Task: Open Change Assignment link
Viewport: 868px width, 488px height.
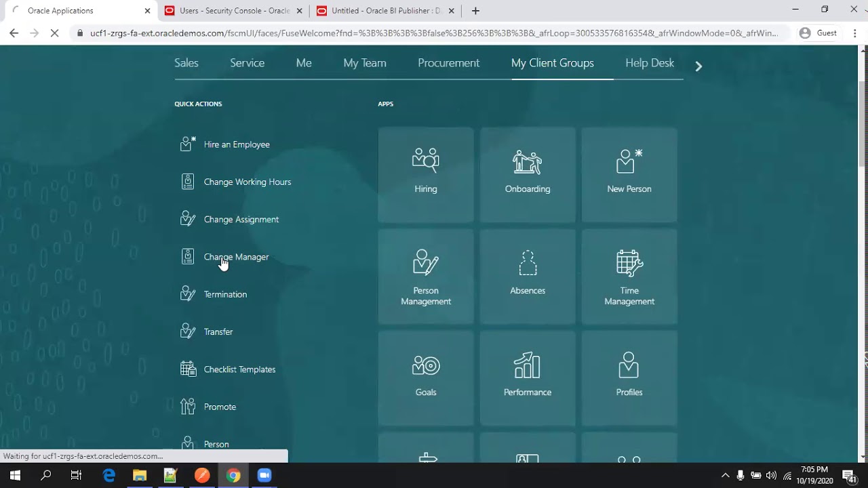Action: (241, 220)
